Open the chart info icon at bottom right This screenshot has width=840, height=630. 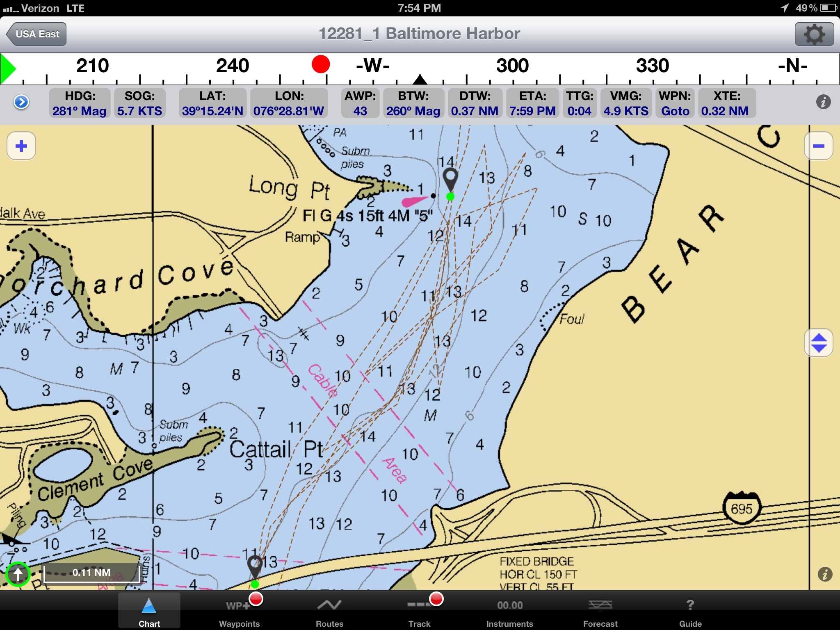point(824,574)
